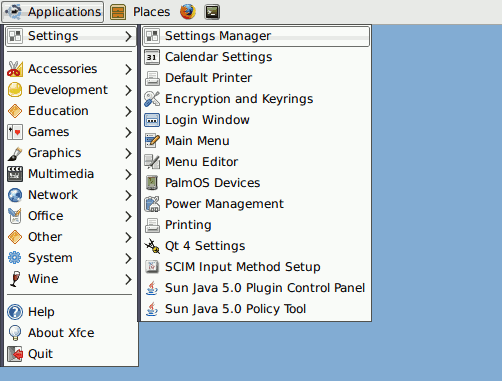Click the Games playing cards icon
The height and width of the screenshot is (381, 502).
tap(15, 132)
